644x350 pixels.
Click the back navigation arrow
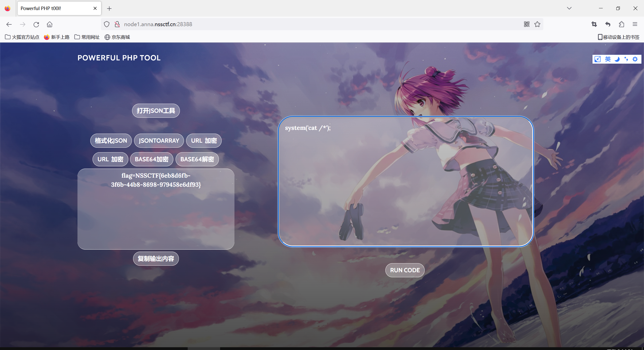(9, 24)
